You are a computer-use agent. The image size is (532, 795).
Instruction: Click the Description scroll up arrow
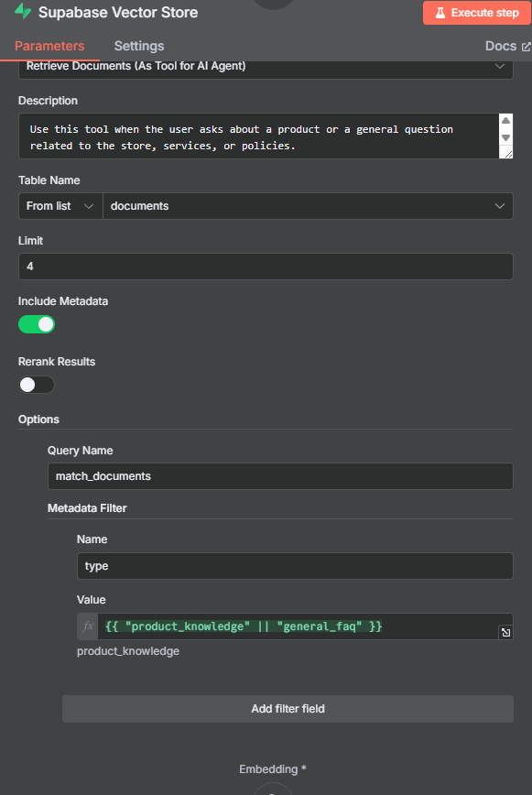click(505, 121)
